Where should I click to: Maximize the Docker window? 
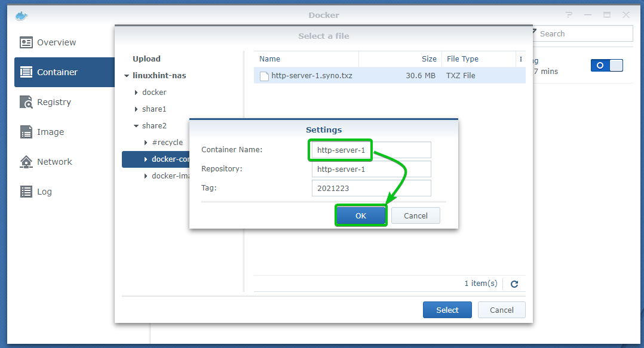tap(607, 15)
